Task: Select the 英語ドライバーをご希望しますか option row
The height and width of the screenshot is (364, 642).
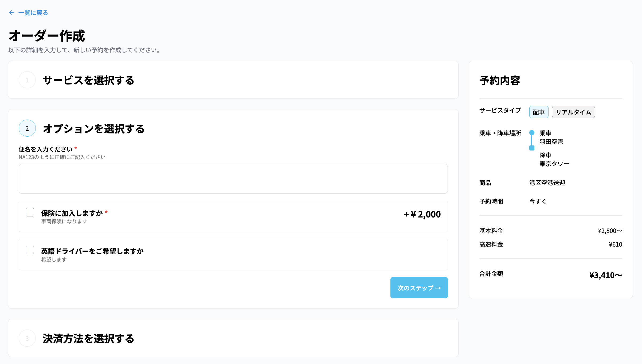Action: coord(233,254)
